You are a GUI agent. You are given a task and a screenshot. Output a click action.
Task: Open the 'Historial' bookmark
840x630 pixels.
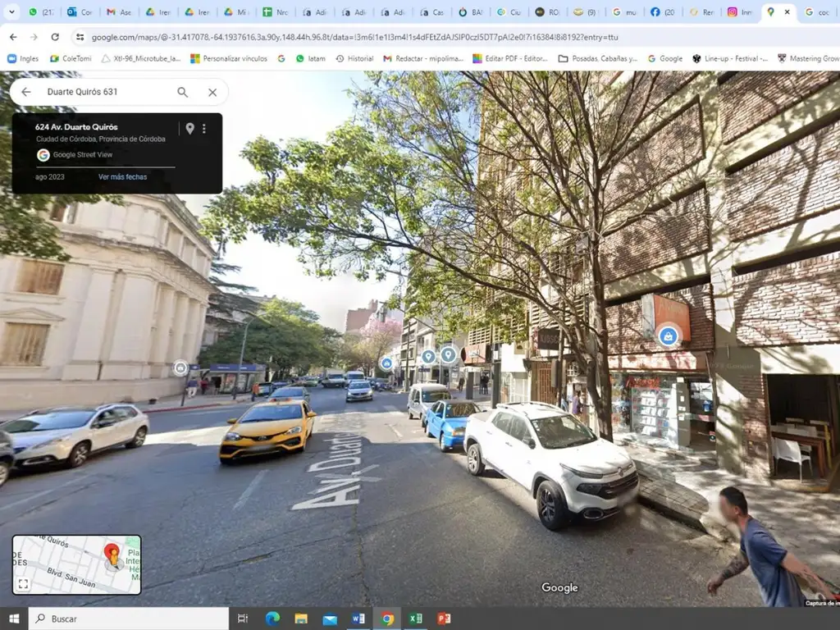tap(354, 59)
